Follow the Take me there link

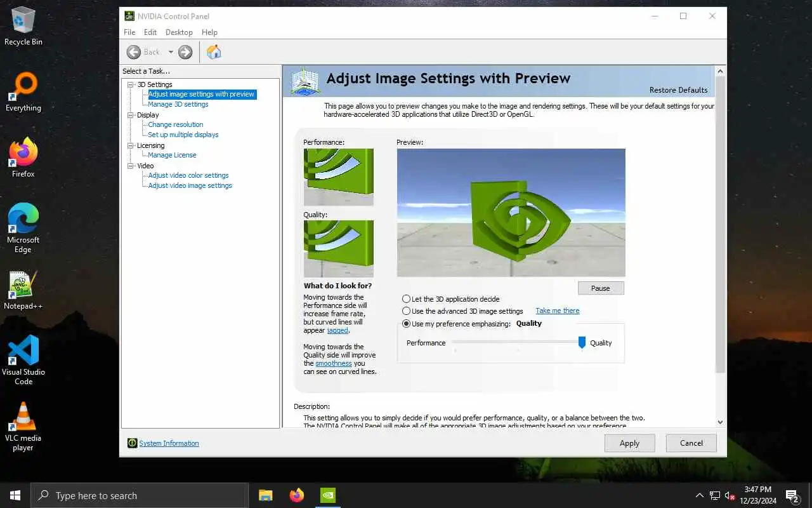tap(558, 311)
